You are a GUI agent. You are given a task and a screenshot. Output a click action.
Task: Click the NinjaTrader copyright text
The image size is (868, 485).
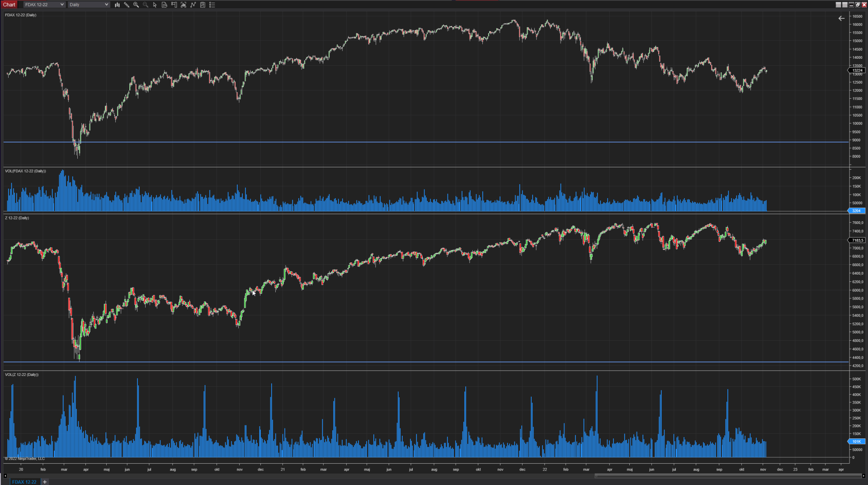24,458
